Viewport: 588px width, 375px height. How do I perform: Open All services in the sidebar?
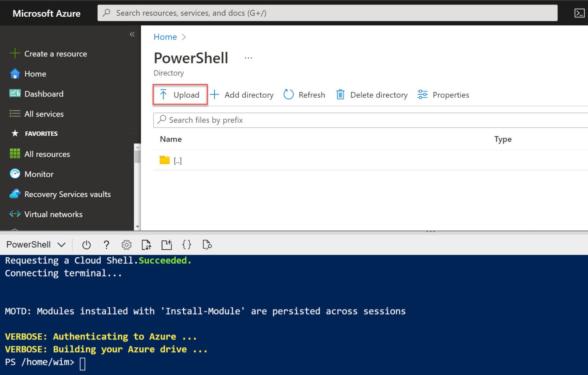coord(44,114)
